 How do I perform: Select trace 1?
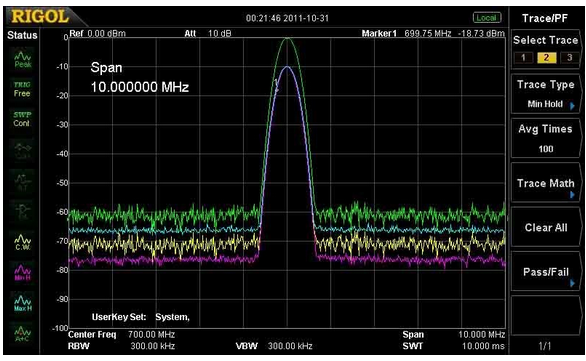click(523, 58)
